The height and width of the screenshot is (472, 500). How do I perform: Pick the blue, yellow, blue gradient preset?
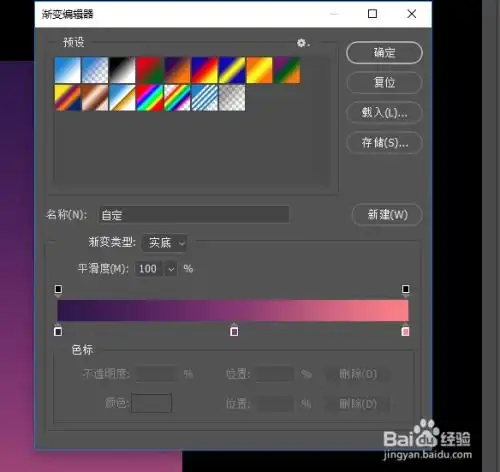pos(232,70)
